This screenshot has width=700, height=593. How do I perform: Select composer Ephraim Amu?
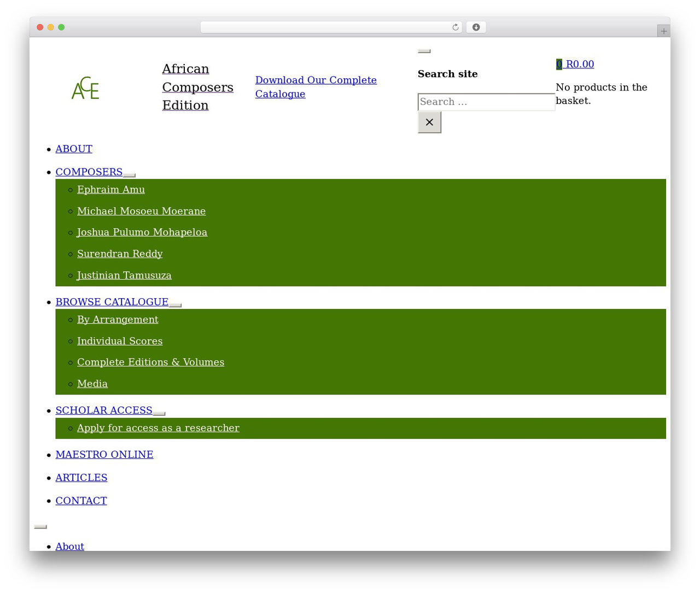click(111, 190)
